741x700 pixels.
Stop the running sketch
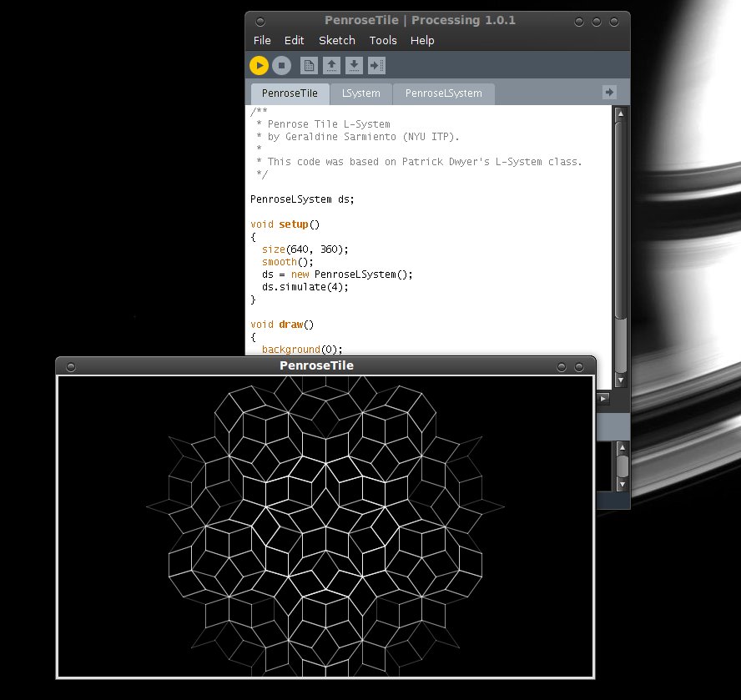point(282,65)
